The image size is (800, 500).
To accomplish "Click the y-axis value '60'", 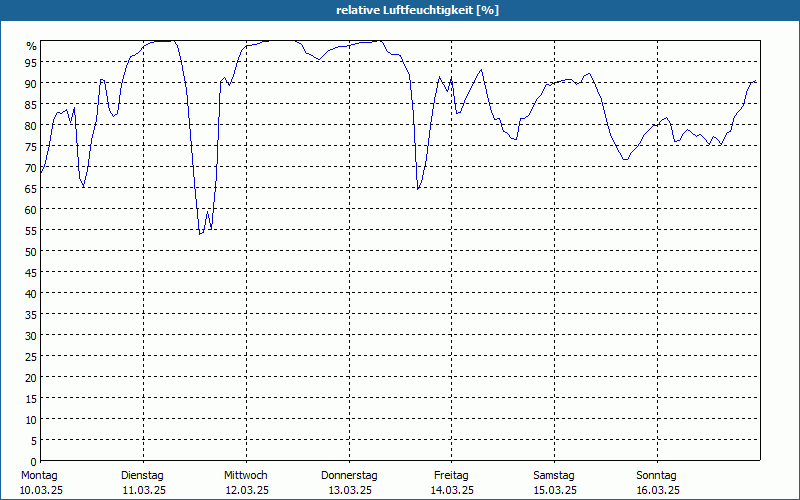I will [31, 210].
